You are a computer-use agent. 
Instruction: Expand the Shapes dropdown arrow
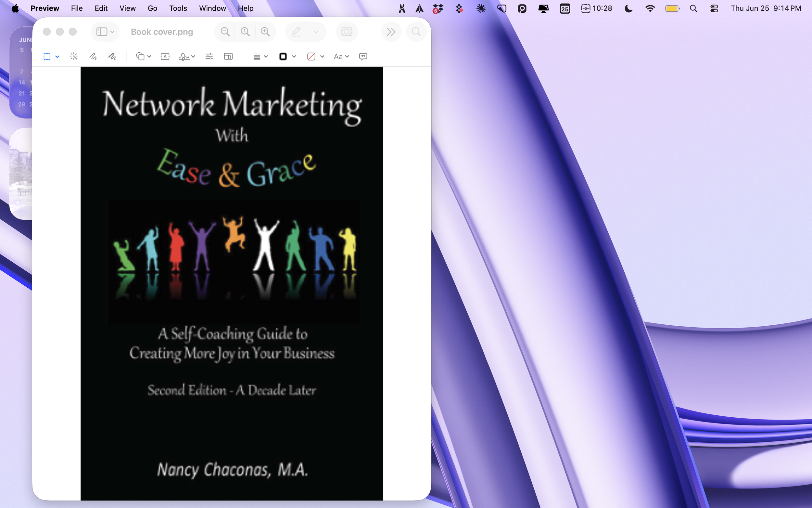click(149, 57)
